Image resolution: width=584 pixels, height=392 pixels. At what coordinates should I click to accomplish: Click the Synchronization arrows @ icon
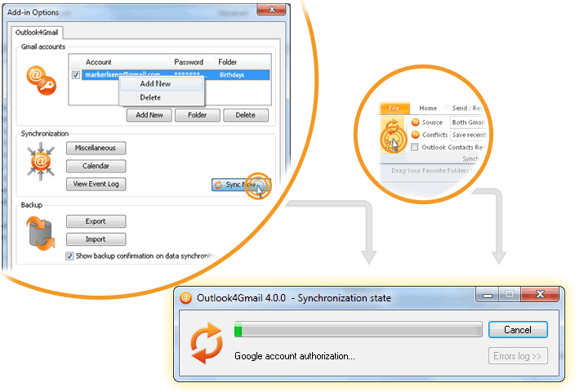[x=41, y=162]
